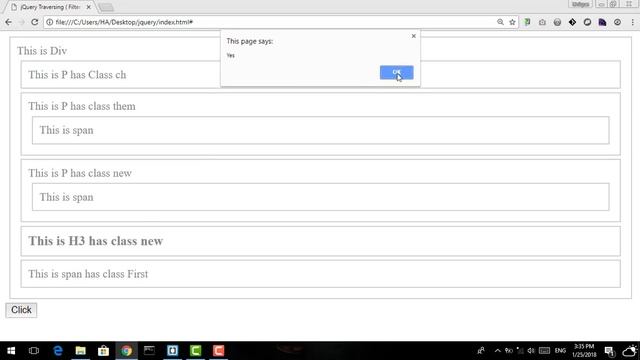The image size is (640, 360).
Task: Click 'This is span has class First'
Action: click(x=88, y=274)
